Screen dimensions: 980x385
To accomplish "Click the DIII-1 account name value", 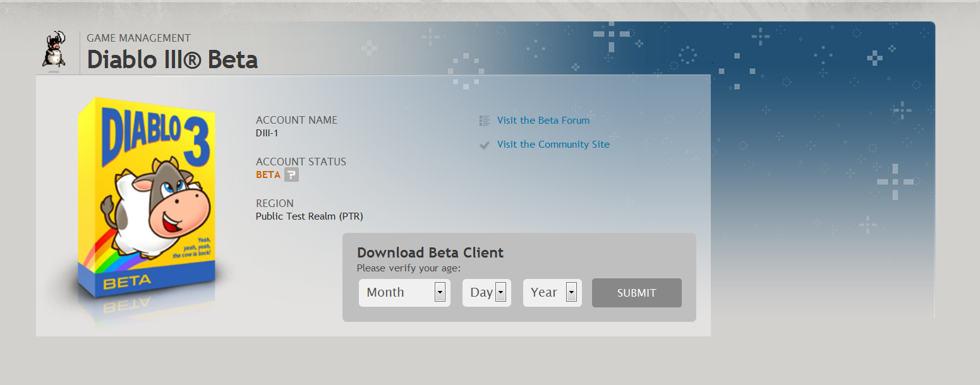I will [x=267, y=133].
